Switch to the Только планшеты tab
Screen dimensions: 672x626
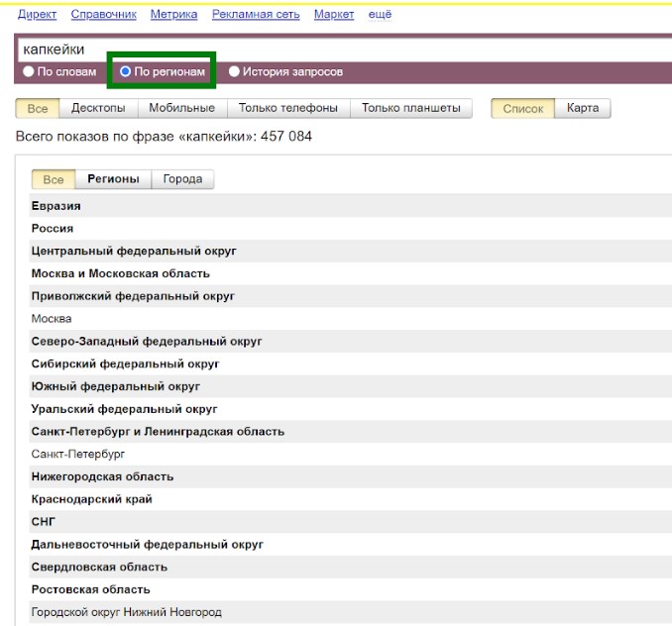411,108
